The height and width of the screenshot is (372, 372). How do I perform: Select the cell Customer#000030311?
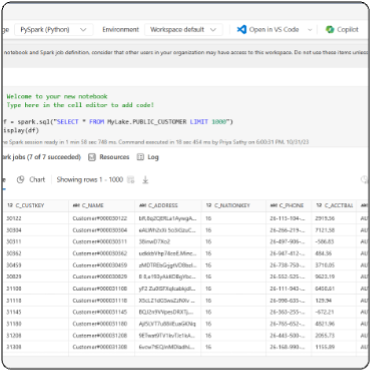(100, 242)
